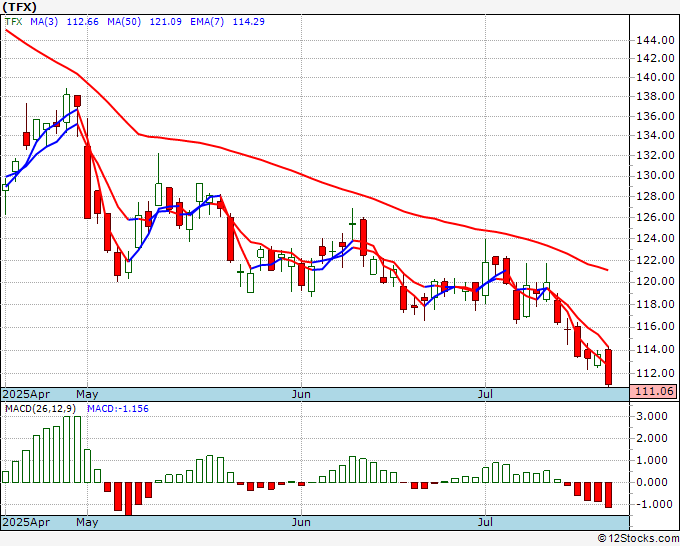Click the 132.00 price axis label
The image size is (680, 546).
(x=655, y=155)
